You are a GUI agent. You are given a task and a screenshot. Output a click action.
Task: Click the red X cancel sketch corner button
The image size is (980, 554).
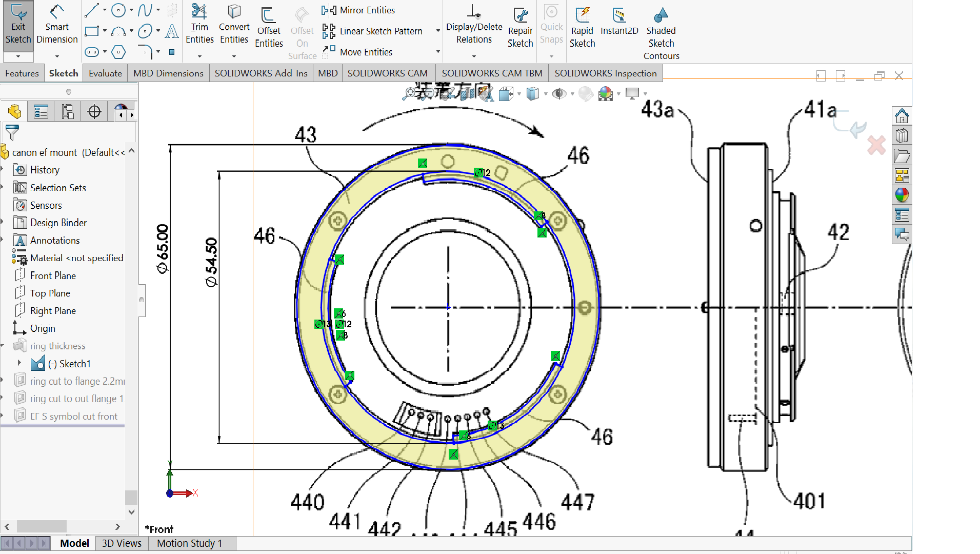[x=876, y=145]
